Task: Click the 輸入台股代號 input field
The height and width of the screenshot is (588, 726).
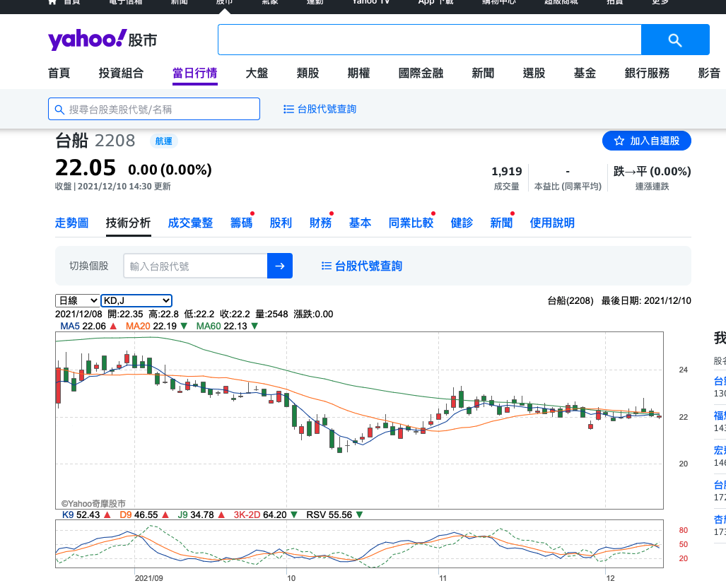Action: [195, 266]
